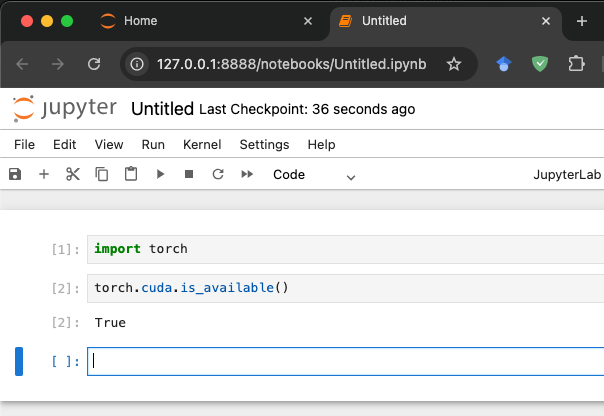Click the [1]: cell prompt
Image resolution: width=604 pixels, height=416 pixels.
click(65, 250)
